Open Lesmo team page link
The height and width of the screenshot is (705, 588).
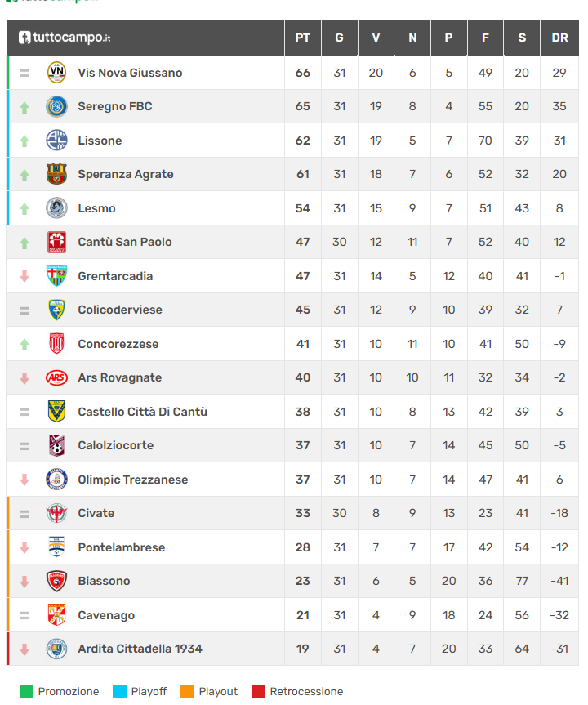[96, 208]
